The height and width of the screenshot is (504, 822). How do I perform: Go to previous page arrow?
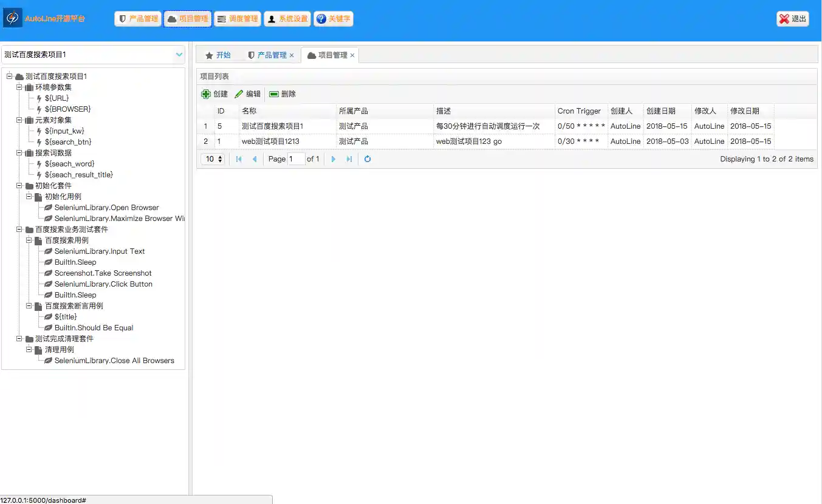(255, 159)
